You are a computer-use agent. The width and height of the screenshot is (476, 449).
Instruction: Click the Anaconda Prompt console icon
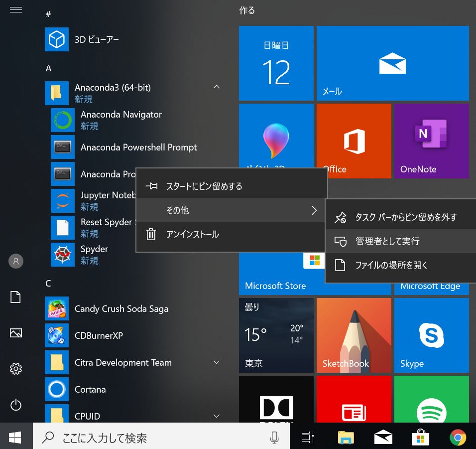click(x=63, y=174)
